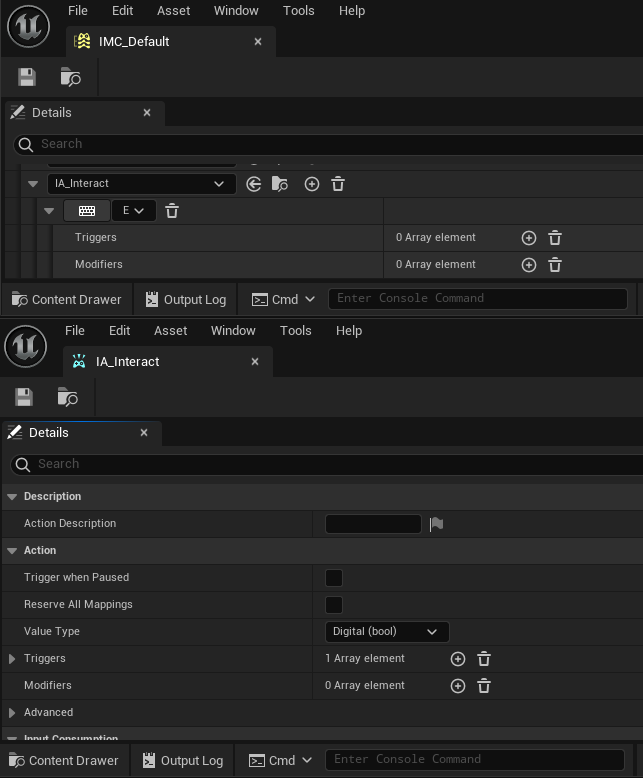This screenshot has width=643, height=778.
Task: Collapse the Description section
Action: pyautogui.click(x=12, y=497)
